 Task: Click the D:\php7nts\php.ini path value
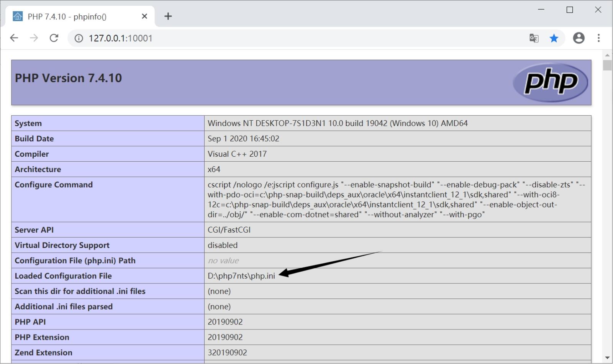coord(241,276)
